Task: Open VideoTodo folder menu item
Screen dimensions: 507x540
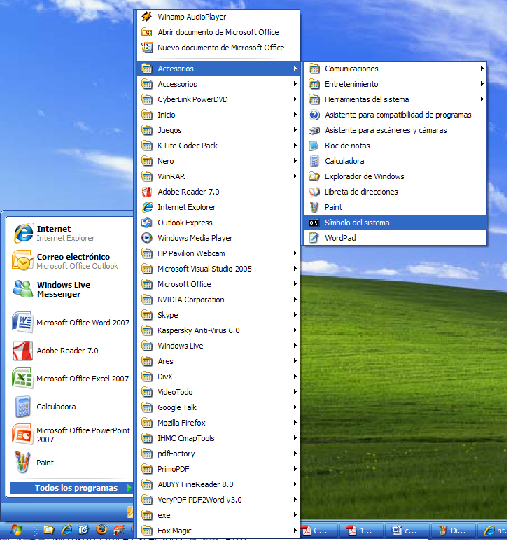Action: pyautogui.click(x=218, y=392)
